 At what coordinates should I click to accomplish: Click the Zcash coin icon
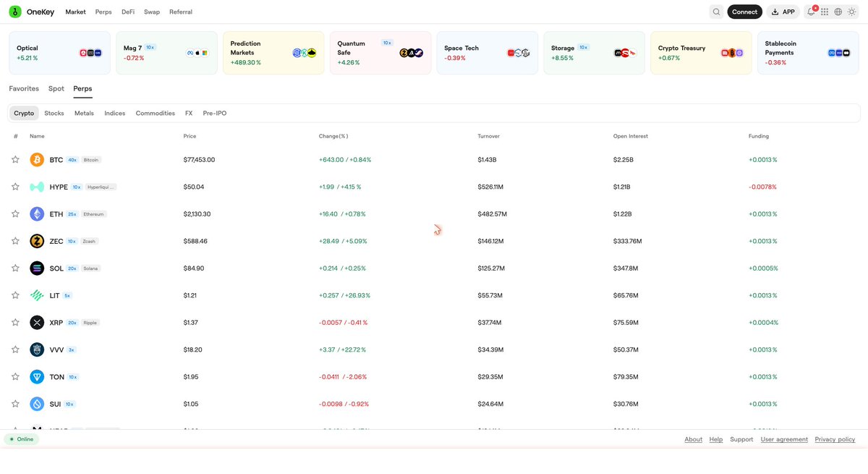(x=37, y=241)
